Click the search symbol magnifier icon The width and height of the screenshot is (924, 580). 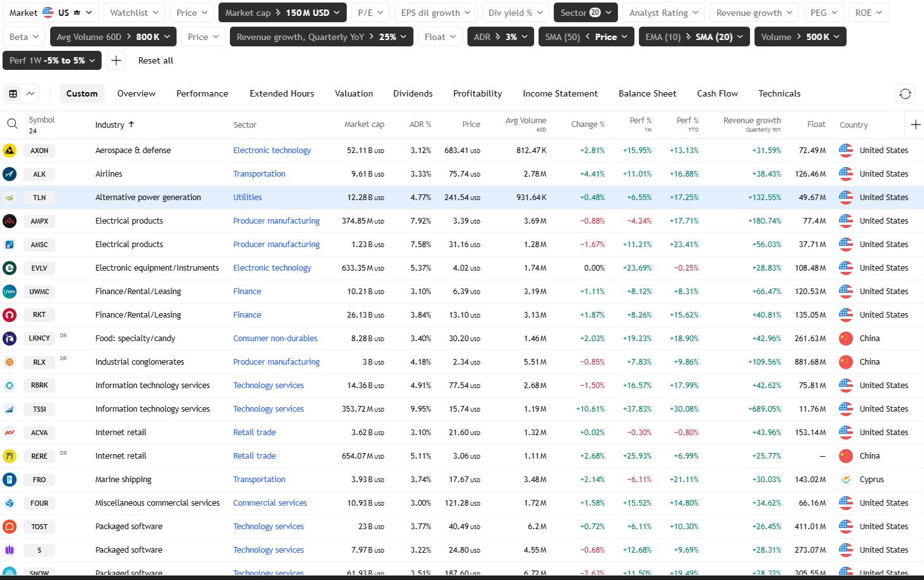[x=12, y=124]
